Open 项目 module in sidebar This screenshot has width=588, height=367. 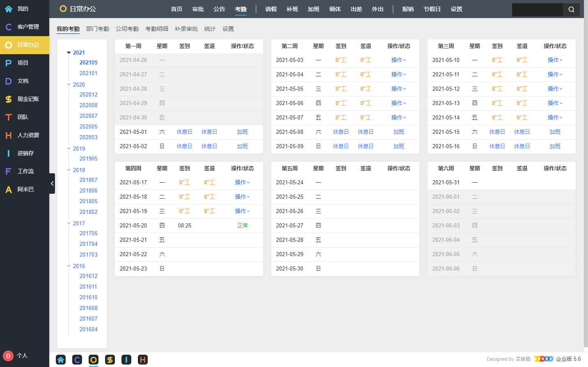click(x=25, y=63)
